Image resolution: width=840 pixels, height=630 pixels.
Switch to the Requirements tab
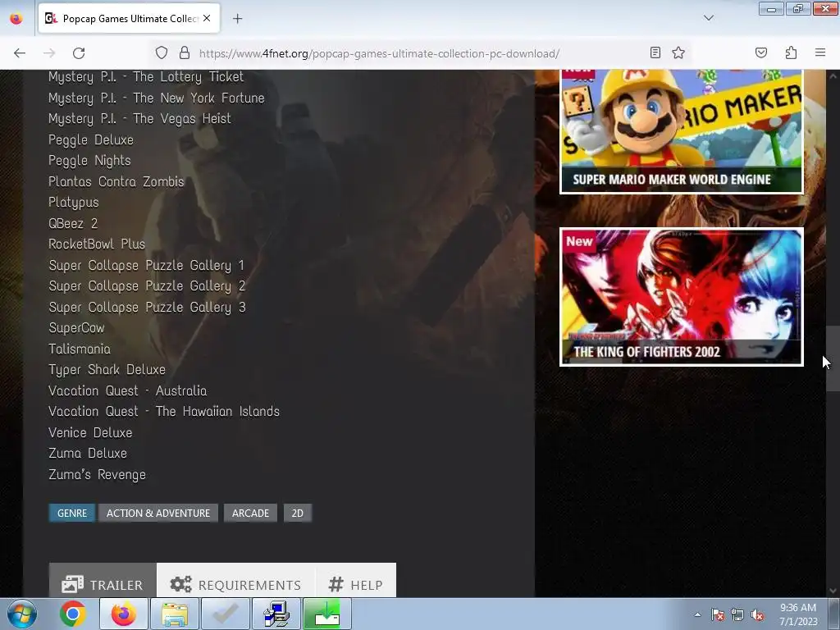pyautogui.click(x=236, y=580)
